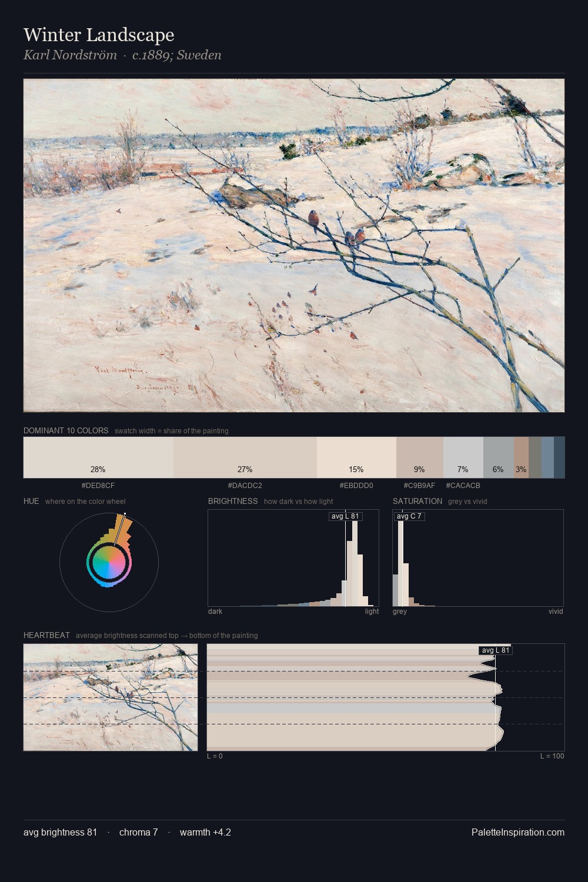This screenshot has height=882, width=588.
Task: Click the #EBDDD0 hex code
Action: coord(356,486)
